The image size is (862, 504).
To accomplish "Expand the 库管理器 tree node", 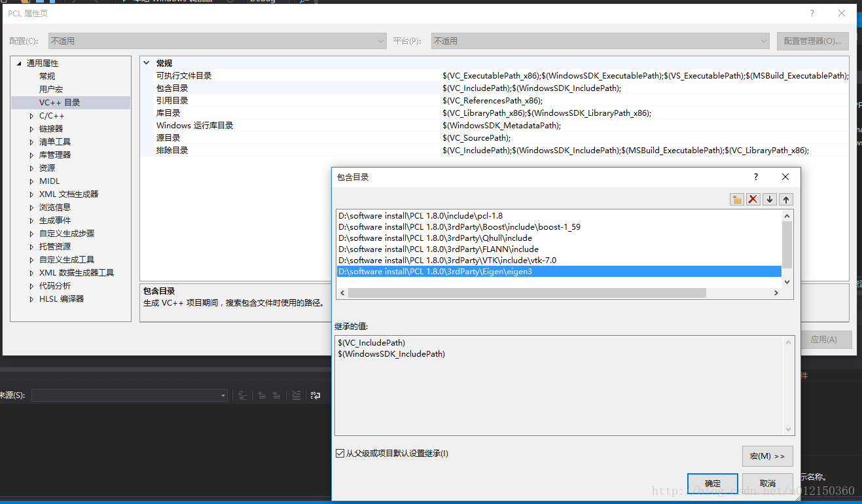I will tap(31, 155).
